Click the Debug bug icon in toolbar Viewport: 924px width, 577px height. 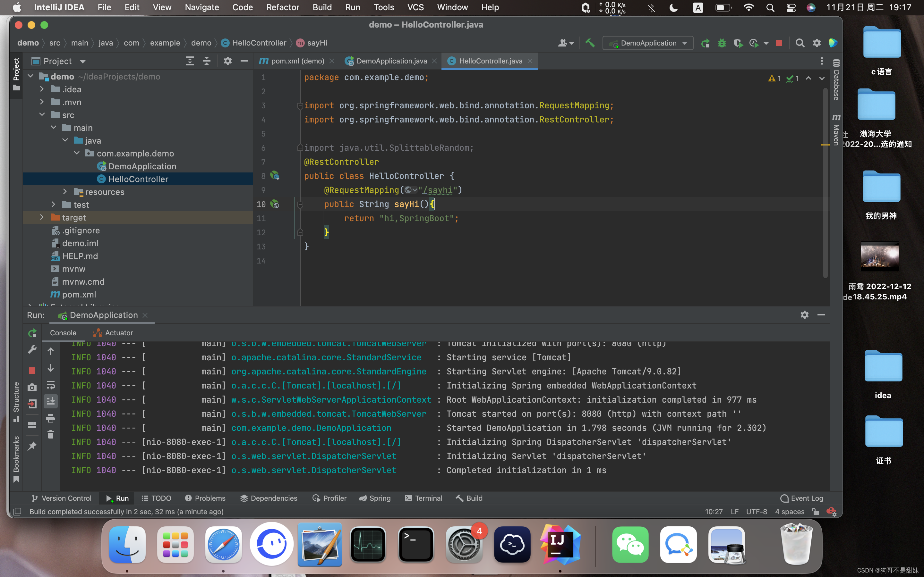pyautogui.click(x=721, y=43)
